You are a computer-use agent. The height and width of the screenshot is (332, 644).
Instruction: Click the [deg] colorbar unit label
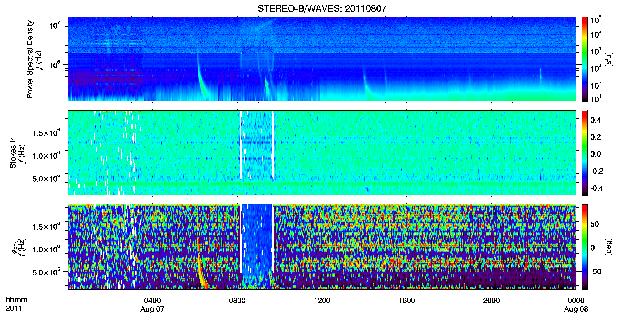click(609, 247)
